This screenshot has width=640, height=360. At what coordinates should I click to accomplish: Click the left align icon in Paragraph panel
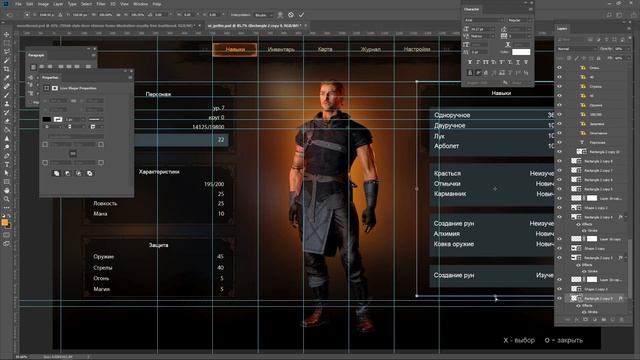[x=33, y=67]
